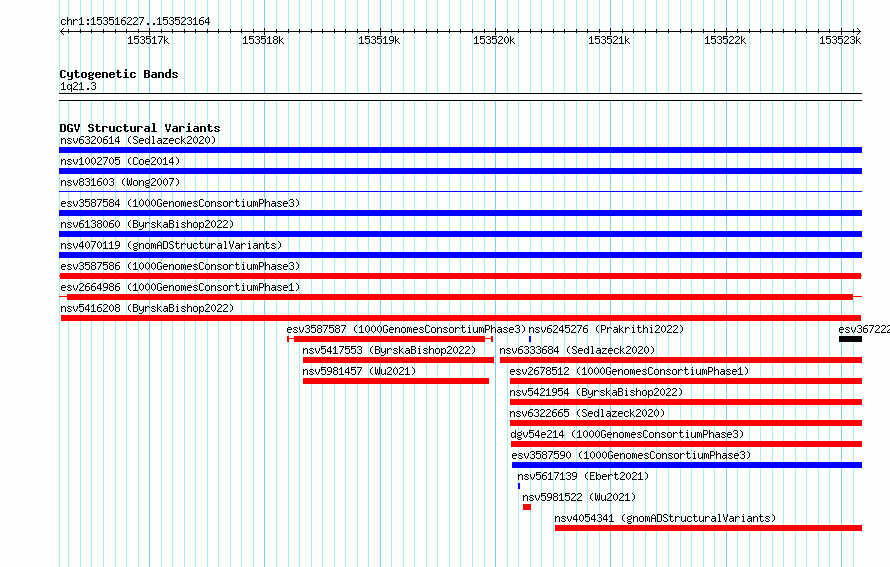890x567 pixels.
Task: Click the red bar under nsv5416208
Action: [461, 318]
